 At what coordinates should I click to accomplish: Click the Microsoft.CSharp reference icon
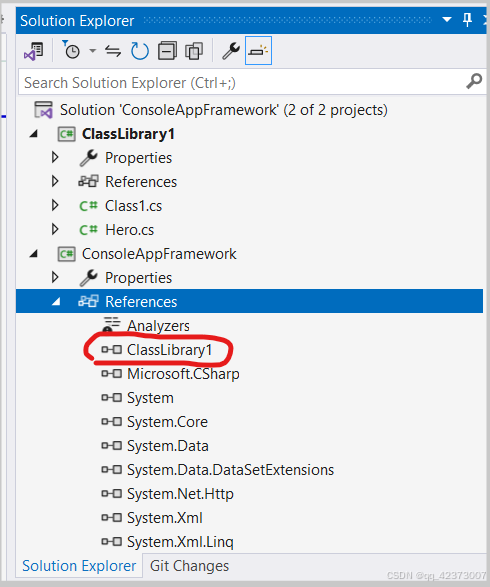112,374
